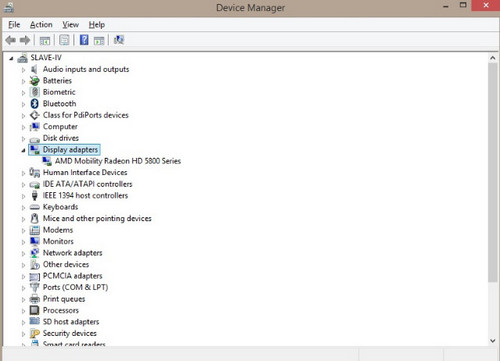The image size is (500, 361).
Task: Click the SLAVE-IV computer root icon
Action: [x=23, y=58]
